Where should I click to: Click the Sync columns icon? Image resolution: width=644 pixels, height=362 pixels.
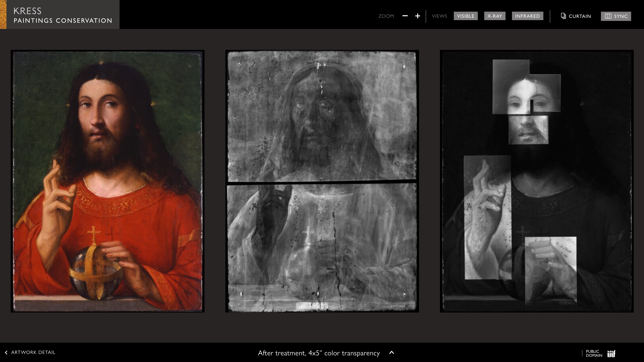click(608, 16)
